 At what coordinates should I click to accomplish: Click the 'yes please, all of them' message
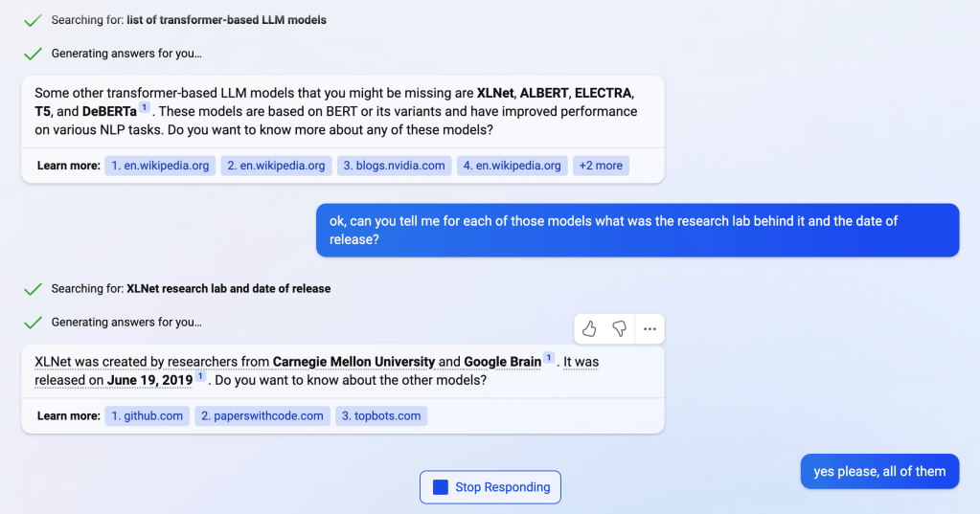(x=879, y=471)
